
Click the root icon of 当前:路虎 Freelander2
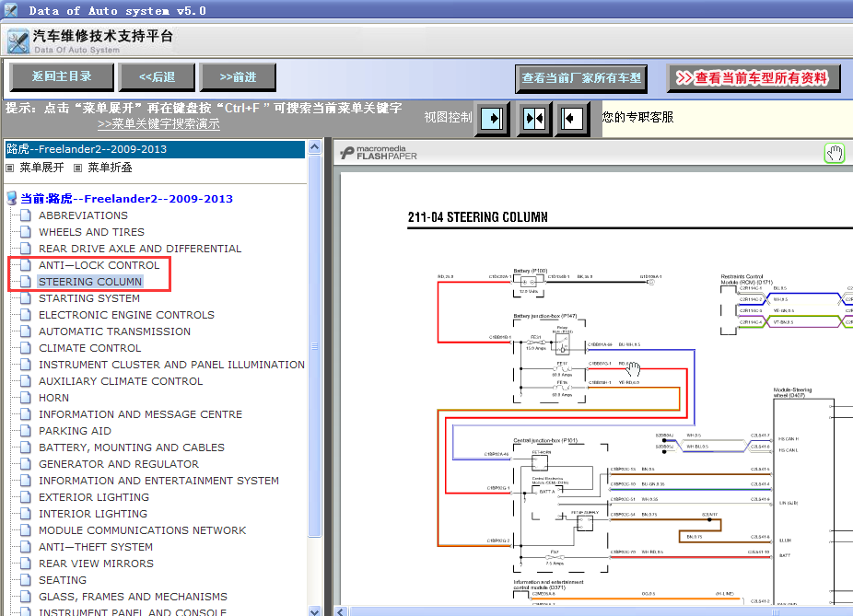[12, 199]
